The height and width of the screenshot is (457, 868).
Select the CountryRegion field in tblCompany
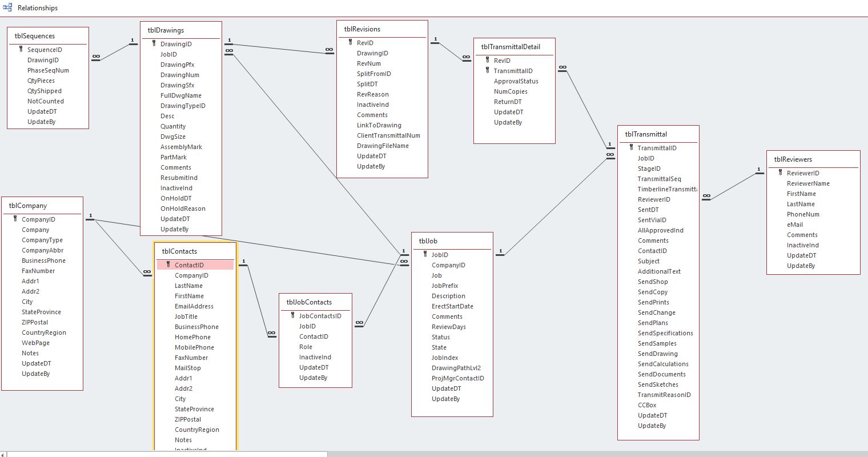click(44, 332)
